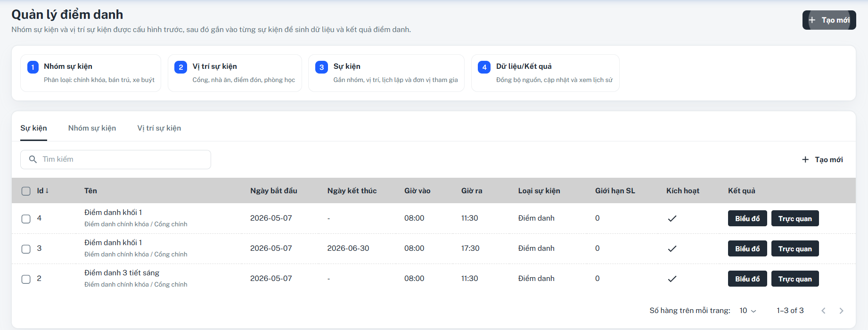Click the Kích hoạt column header

(x=683, y=191)
